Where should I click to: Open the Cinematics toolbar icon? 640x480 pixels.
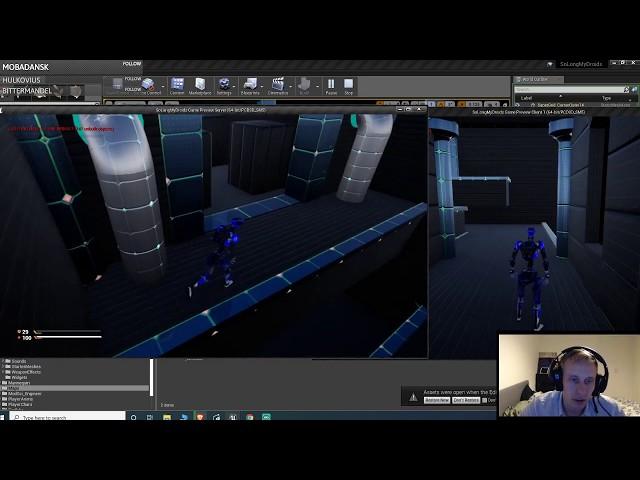pyautogui.click(x=278, y=86)
